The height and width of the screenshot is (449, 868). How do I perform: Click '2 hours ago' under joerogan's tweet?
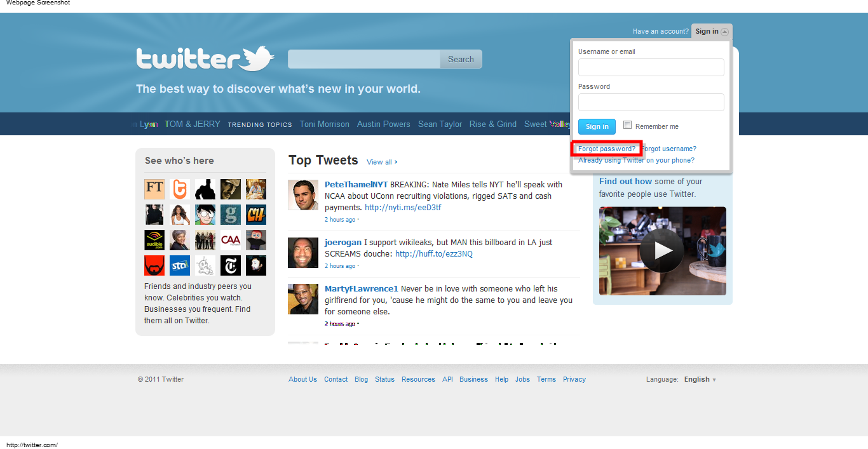[340, 266]
